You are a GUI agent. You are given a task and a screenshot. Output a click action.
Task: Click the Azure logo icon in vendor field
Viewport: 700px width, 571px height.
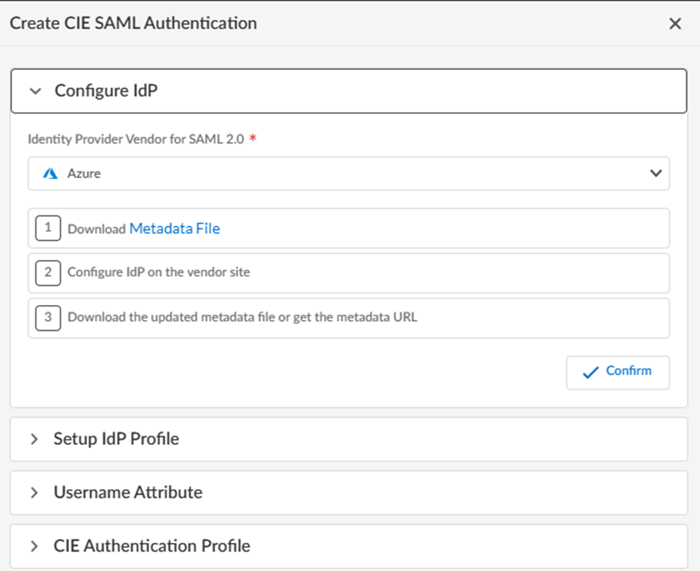[x=50, y=173]
